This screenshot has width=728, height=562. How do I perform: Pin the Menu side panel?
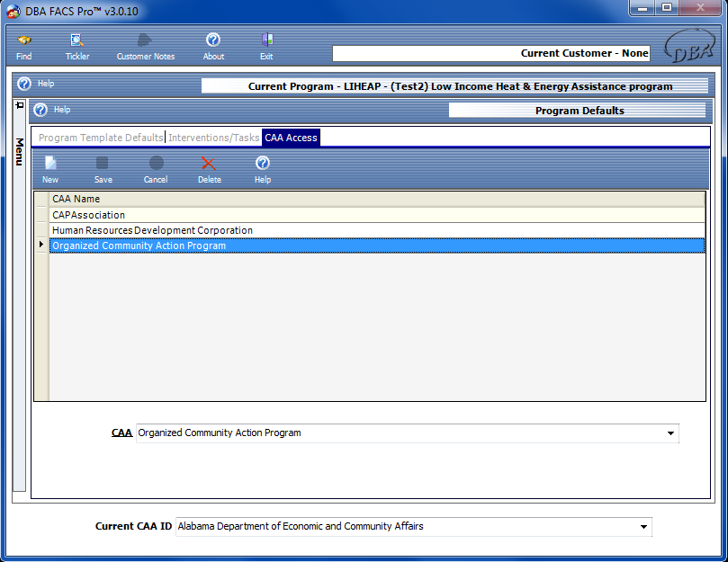pyautogui.click(x=20, y=105)
